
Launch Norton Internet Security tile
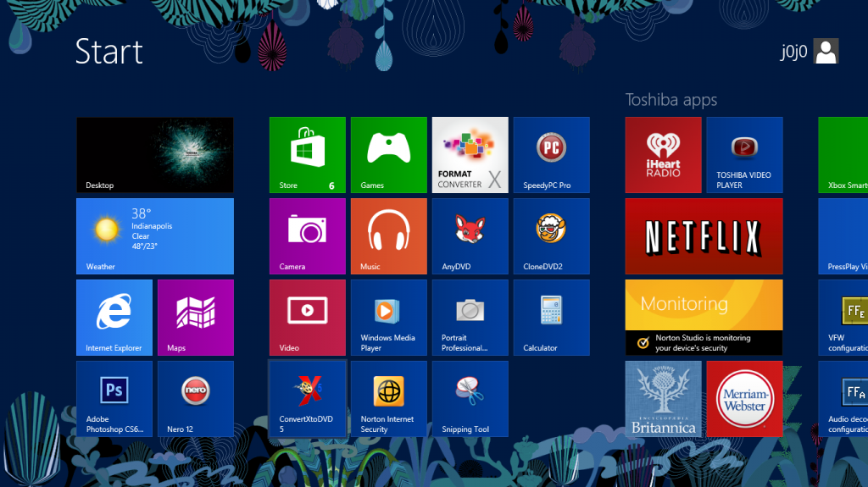click(388, 398)
